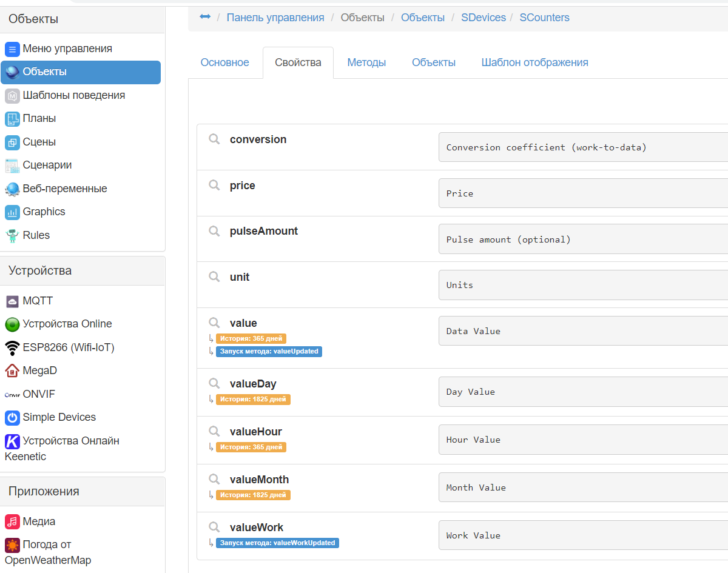Click the 1825-day history badge under valueDay

(253, 400)
